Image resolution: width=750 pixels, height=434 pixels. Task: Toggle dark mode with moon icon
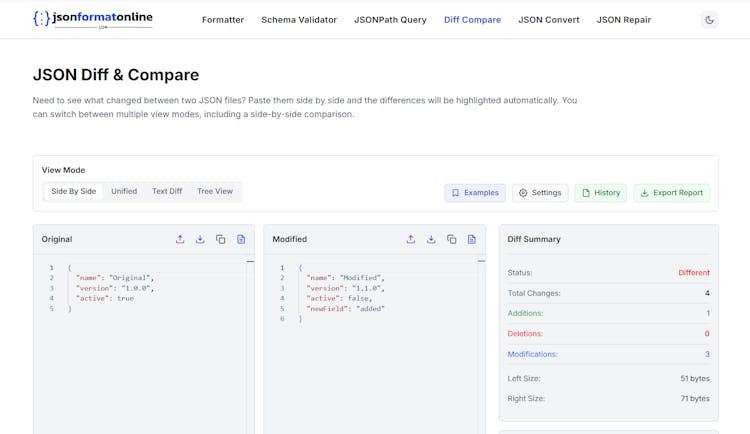tap(709, 20)
